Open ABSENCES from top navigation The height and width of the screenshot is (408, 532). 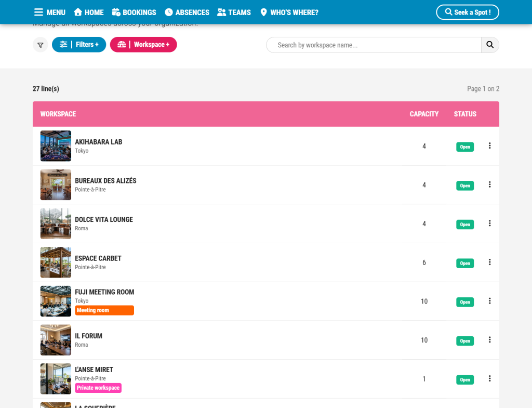click(x=187, y=12)
